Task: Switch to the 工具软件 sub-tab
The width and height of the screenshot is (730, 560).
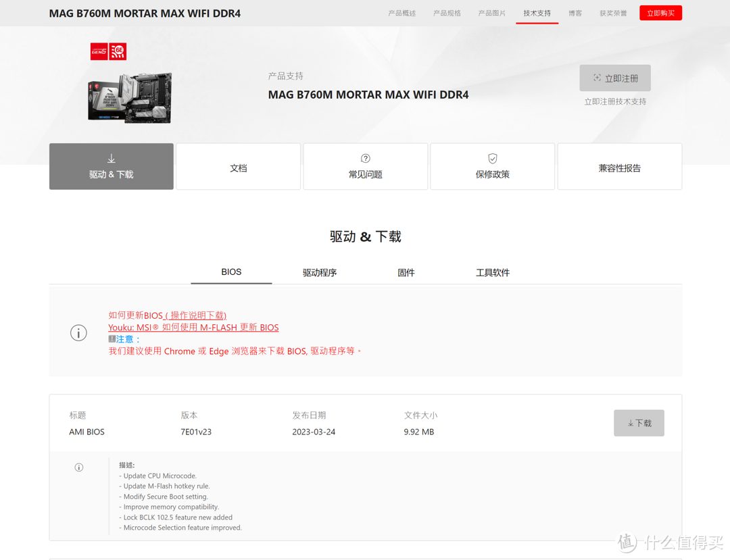Action: pyautogui.click(x=493, y=272)
